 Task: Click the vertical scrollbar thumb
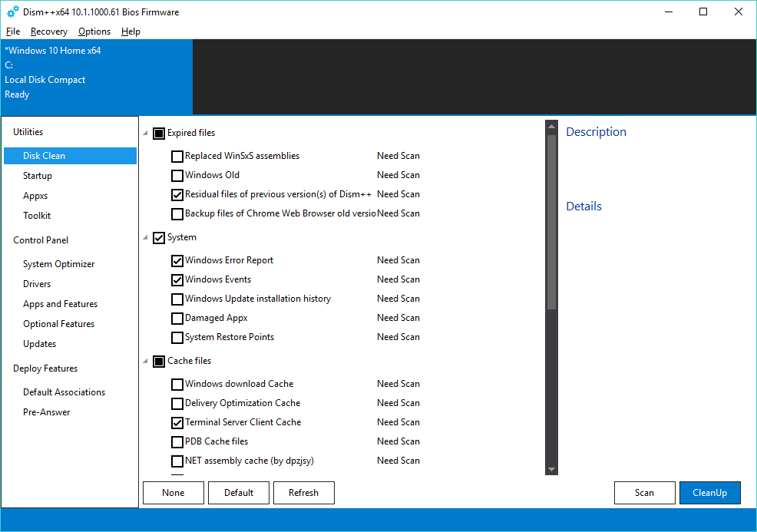pos(551,222)
